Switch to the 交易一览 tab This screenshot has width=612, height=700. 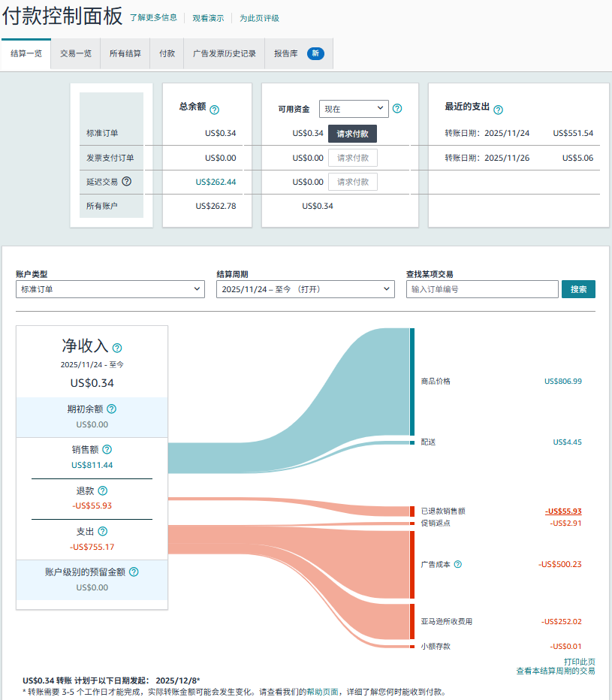pyautogui.click(x=75, y=54)
